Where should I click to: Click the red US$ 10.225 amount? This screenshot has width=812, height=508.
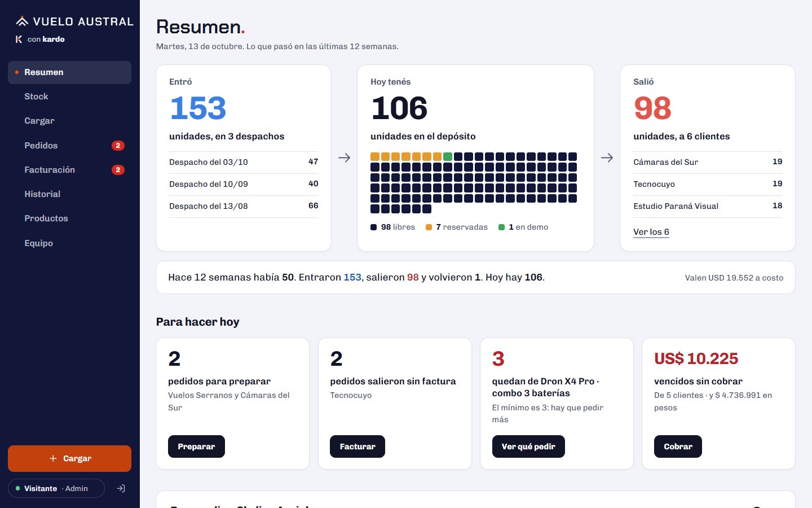click(x=696, y=358)
